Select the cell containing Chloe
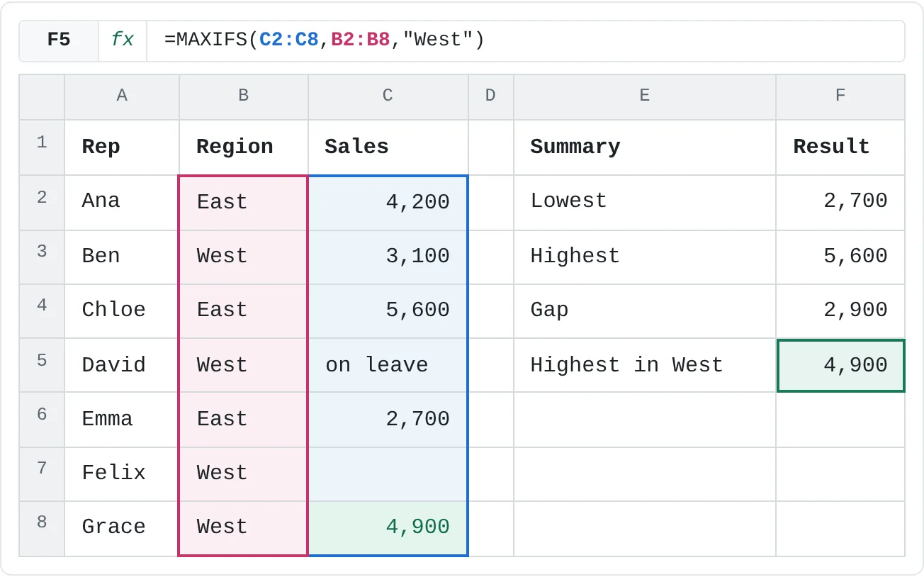 pyautogui.click(x=122, y=311)
